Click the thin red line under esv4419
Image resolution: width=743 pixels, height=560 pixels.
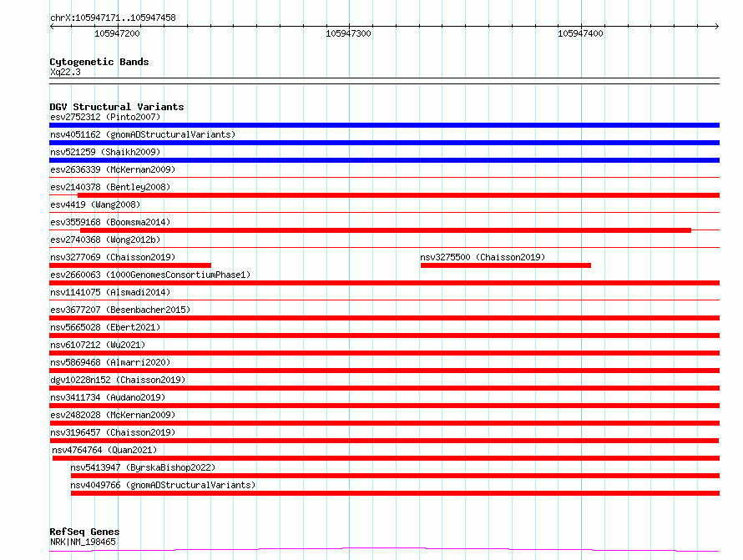click(384, 213)
